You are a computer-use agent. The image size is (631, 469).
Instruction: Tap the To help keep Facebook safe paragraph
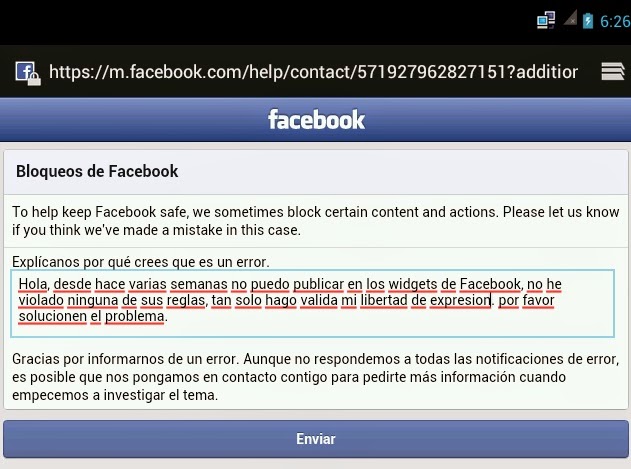coord(316,221)
